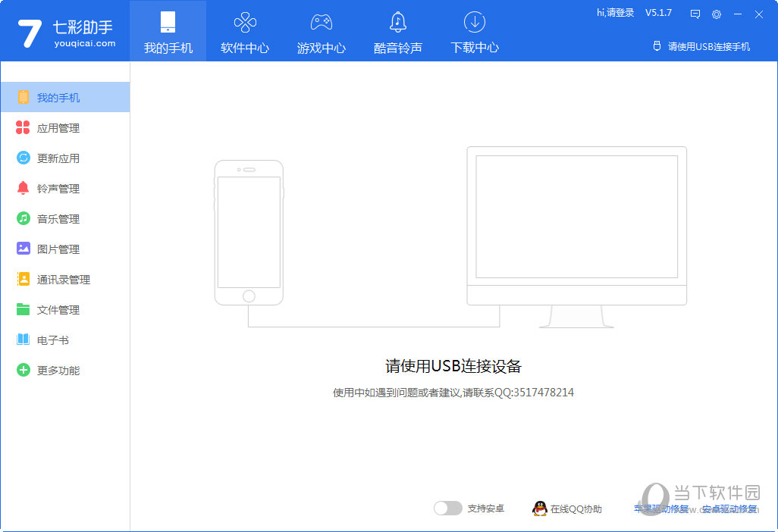The image size is (778, 532).
Task: Click the V5.1.7 version label
Action: coord(658,13)
